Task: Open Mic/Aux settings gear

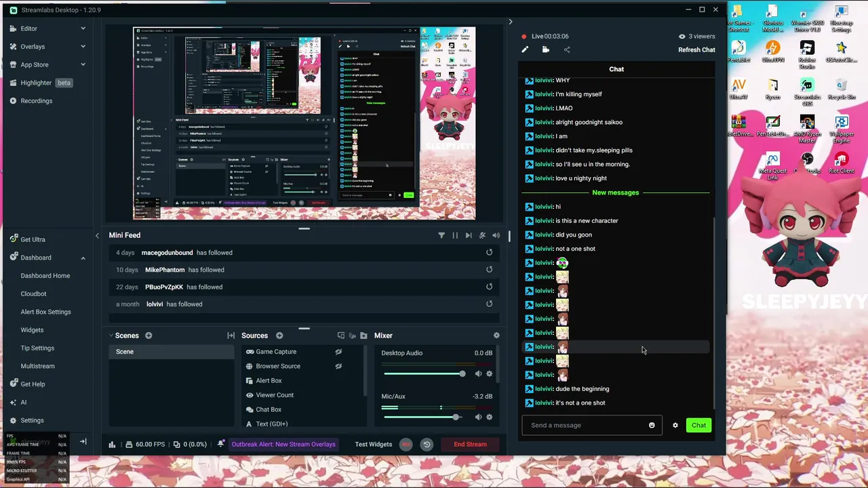Action: (x=490, y=418)
